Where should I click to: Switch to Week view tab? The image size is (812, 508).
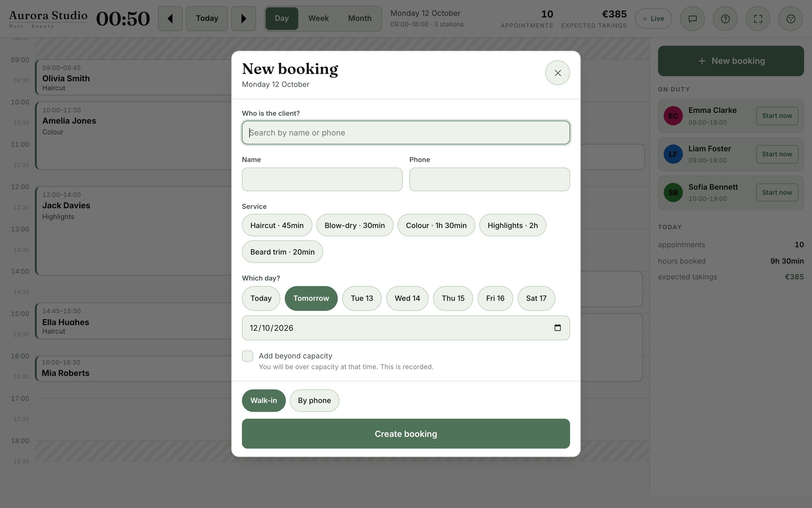pyautogui.click(x=318, y=18)
